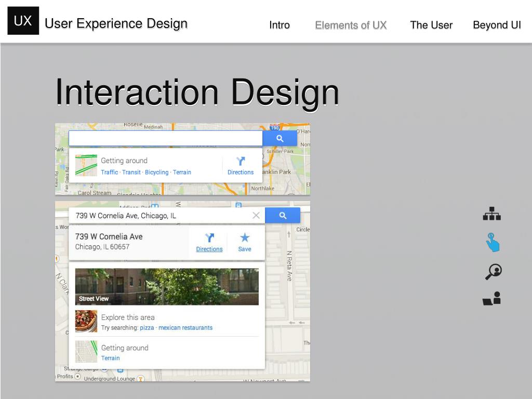Select the magnifier user research icon

pos(494,272)
